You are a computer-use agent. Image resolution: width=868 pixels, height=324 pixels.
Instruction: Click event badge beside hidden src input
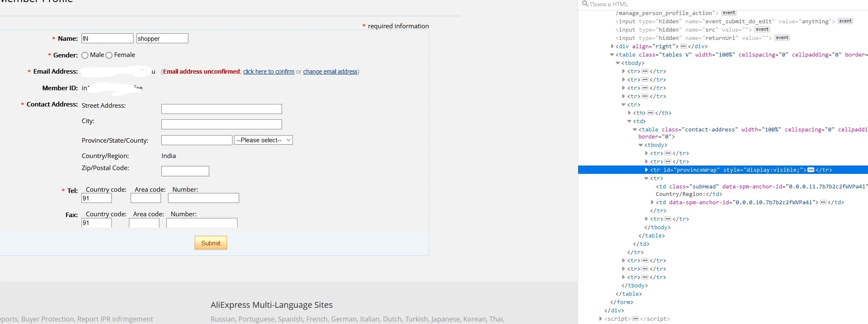coord(762,30)
